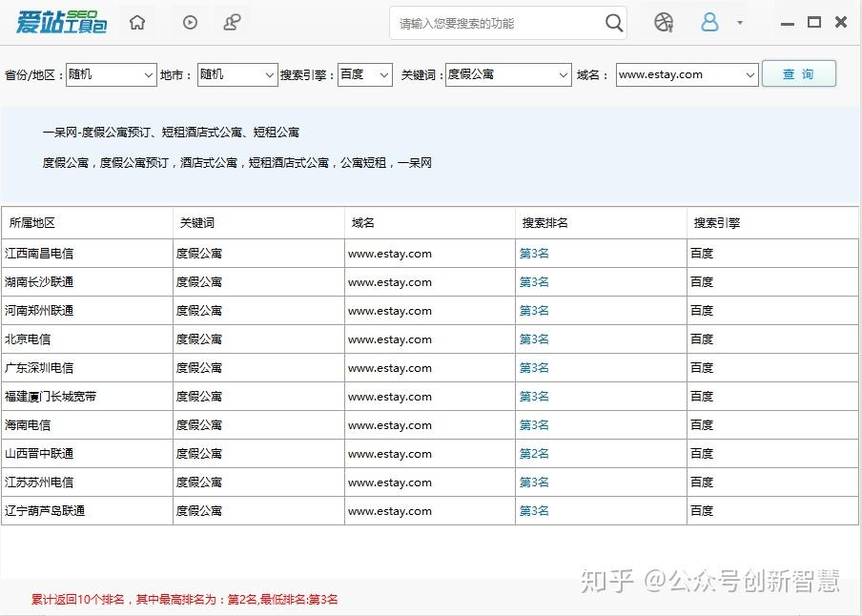Screen dimensions: 862x616
Task: Click the page title line 一呆网-度假公寓预订
Action: tap(171, 133)
